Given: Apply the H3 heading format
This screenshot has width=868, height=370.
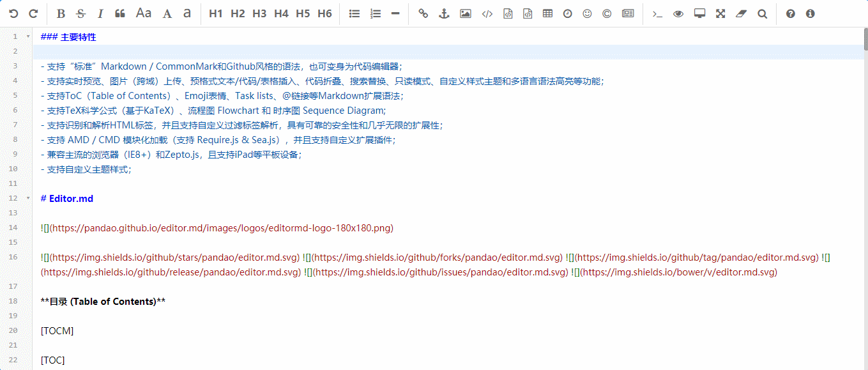Looking at the screenshot, I should pyautogui.click(x=259, y=13).
